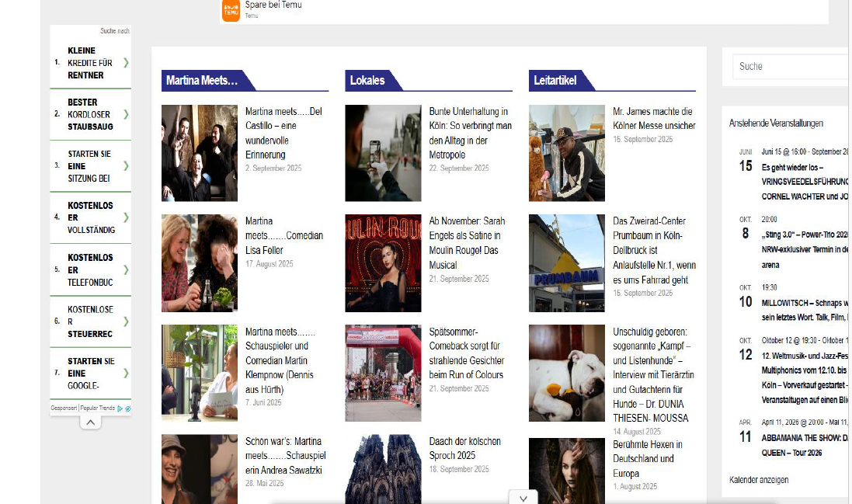Click the Prumbaum bicycle shop thumbnail

(566, 263)
